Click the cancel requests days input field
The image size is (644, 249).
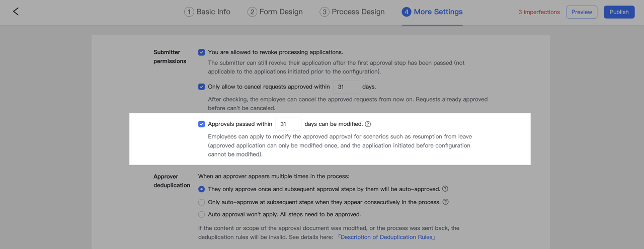[x=346, y=87]
